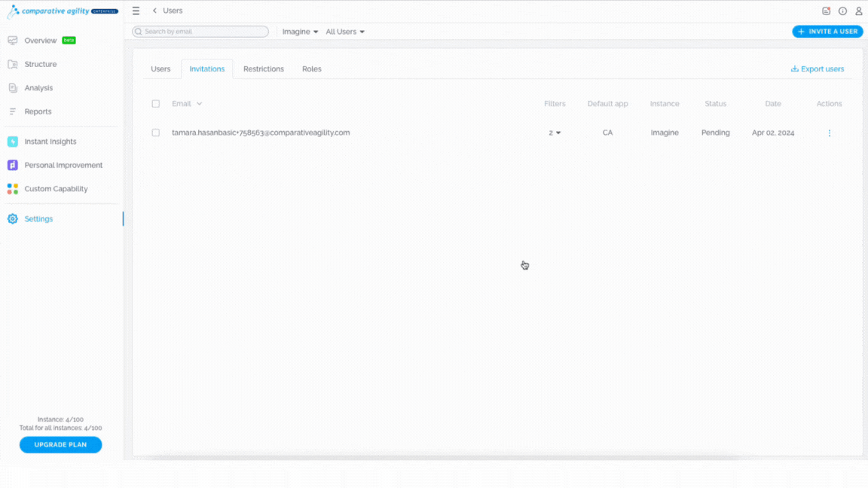Viewport: 868px width, 488px height.
Task: Go back using arrow beside Users
Action: 154,11
